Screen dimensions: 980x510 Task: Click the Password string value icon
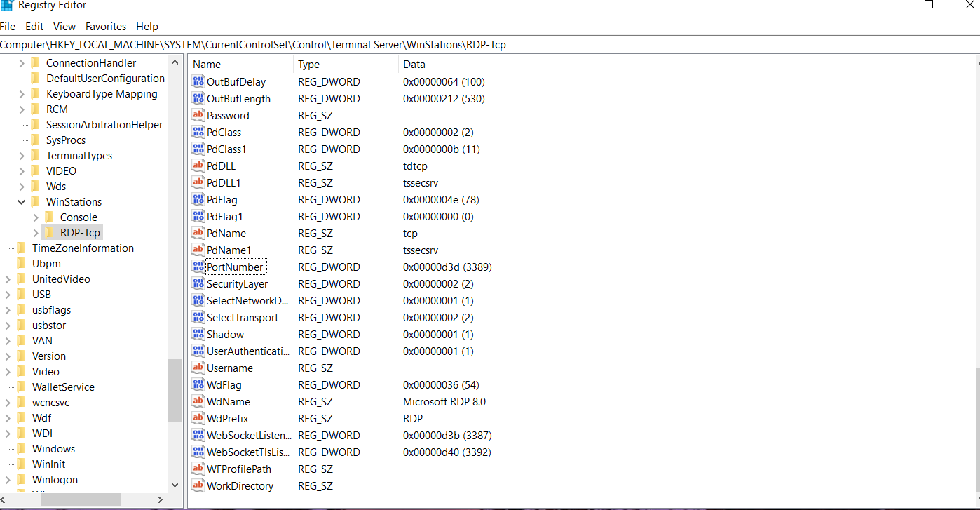[198, 116]
